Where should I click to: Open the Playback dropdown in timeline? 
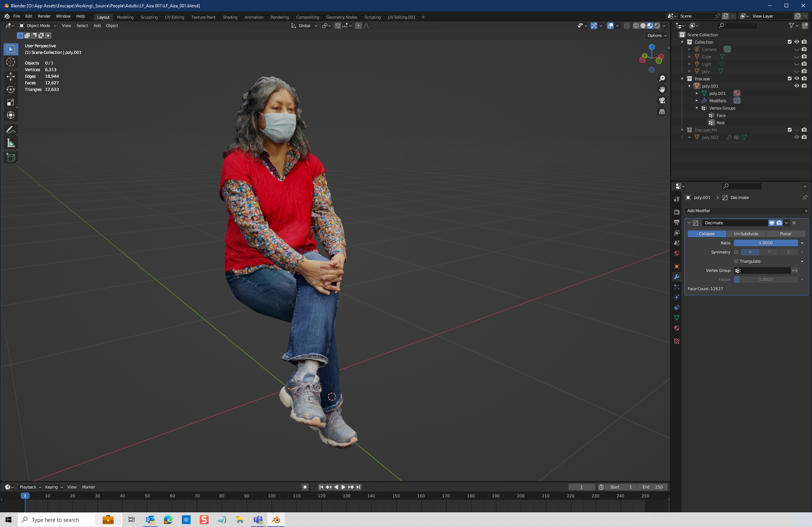(30, 487)
